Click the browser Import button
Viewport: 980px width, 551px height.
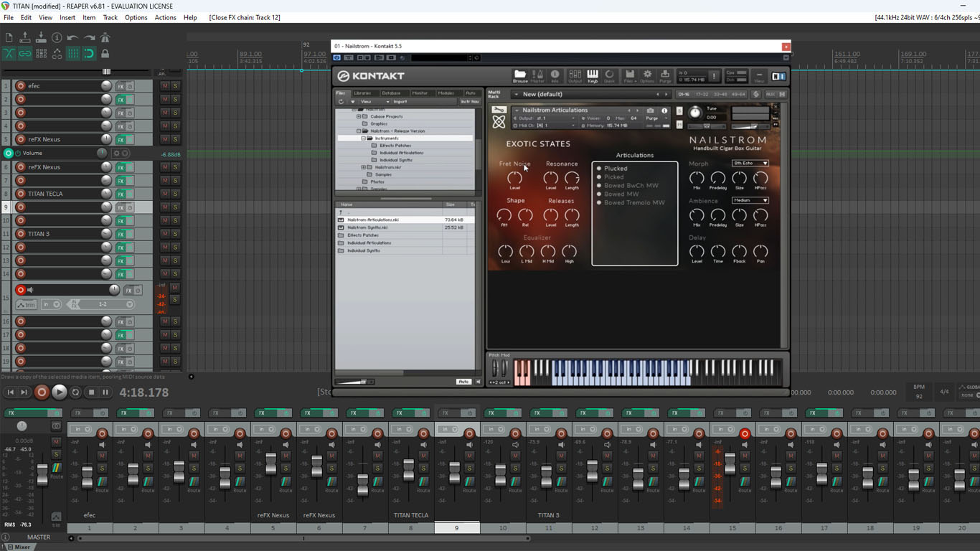pos(400,102)
